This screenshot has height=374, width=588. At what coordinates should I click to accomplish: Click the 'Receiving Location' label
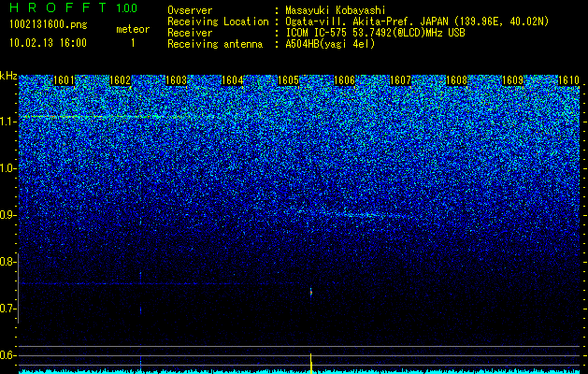[x=218, y=22]
